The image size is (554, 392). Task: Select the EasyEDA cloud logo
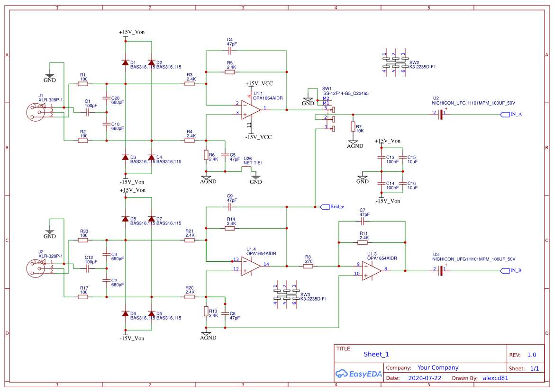(x=342, y=374)
